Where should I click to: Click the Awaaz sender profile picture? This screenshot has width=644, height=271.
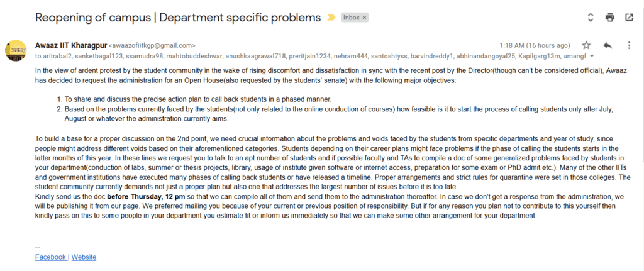16,50
